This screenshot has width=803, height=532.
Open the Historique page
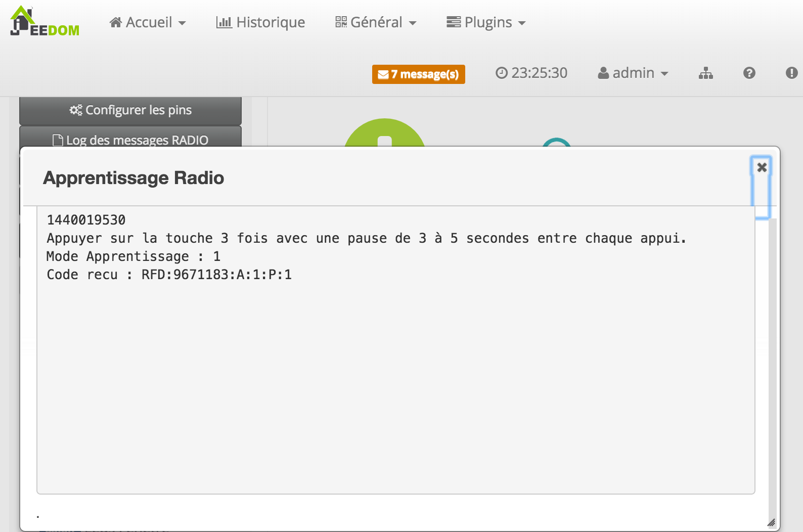(260, 22)
